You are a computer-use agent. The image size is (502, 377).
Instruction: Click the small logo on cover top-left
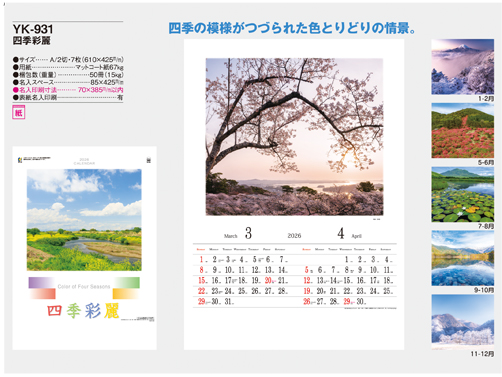(x=20, y=160)
